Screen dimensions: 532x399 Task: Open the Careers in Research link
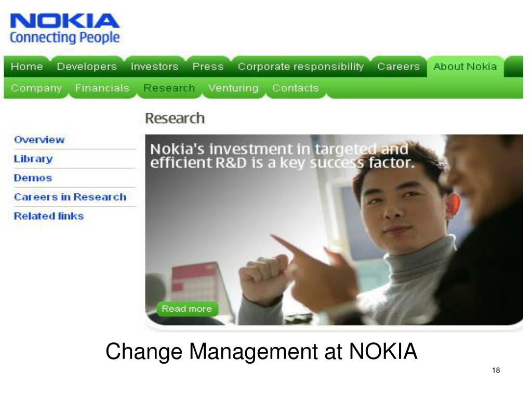coord(70,197)
